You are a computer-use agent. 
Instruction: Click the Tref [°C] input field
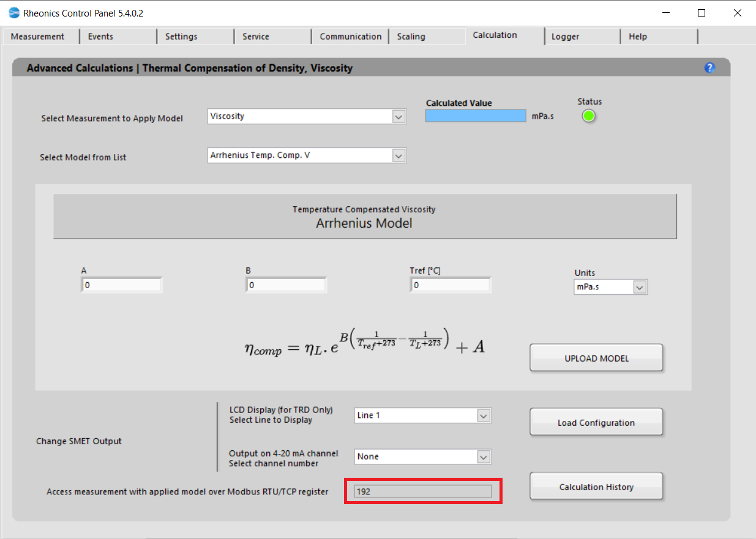pyautogui.click(x=451, y=285)
